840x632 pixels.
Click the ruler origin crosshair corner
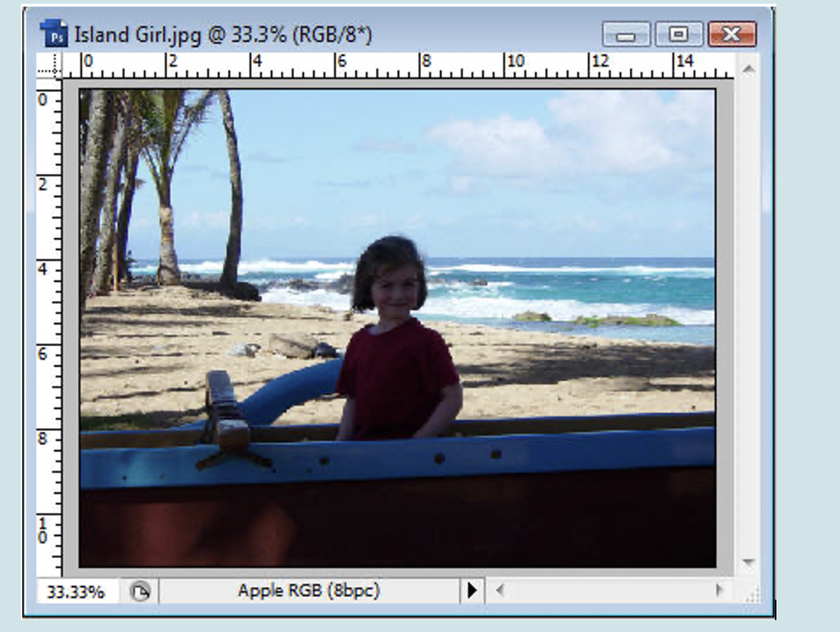coord(50,66)
